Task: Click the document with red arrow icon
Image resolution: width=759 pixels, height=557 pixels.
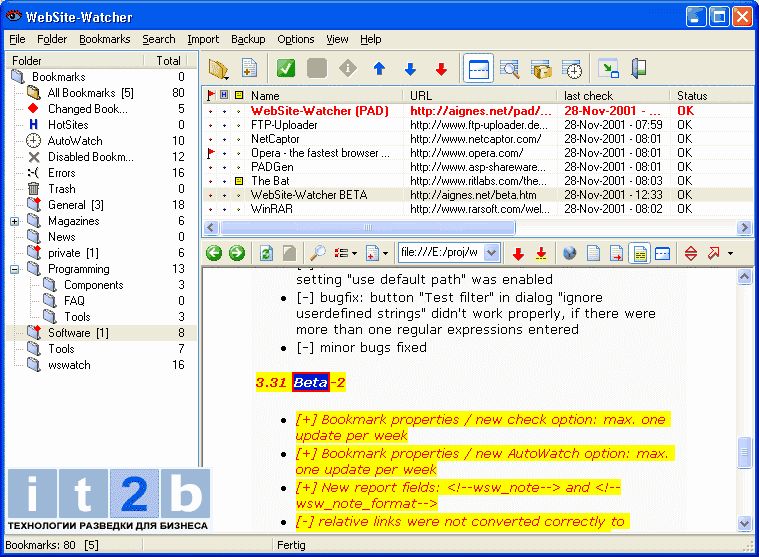Action: [616, 253]
